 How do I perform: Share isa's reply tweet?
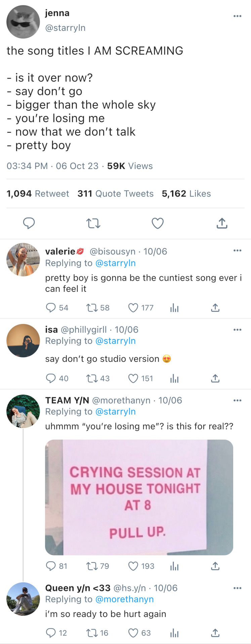[215, 378]
